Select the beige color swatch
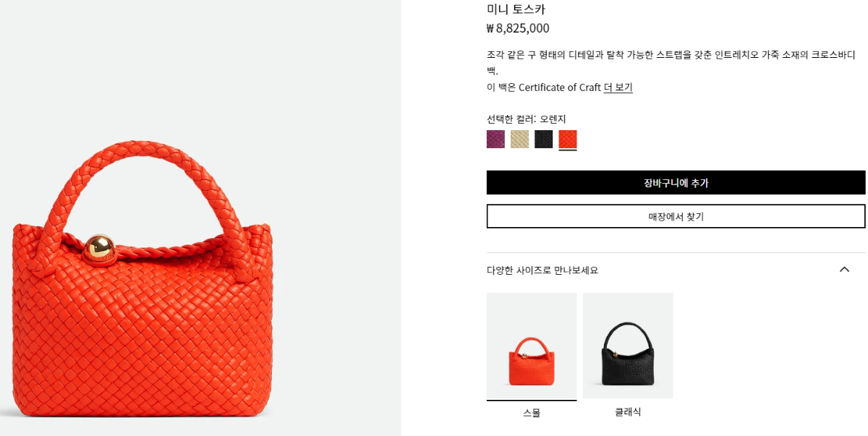868x436 pixels. click(x=519, y=139)
